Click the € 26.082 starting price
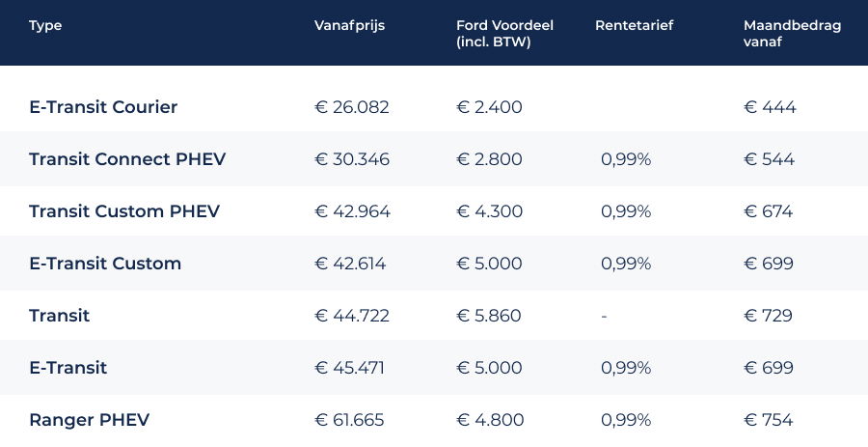This screenshot has width=868, height=447. [352, 107]
